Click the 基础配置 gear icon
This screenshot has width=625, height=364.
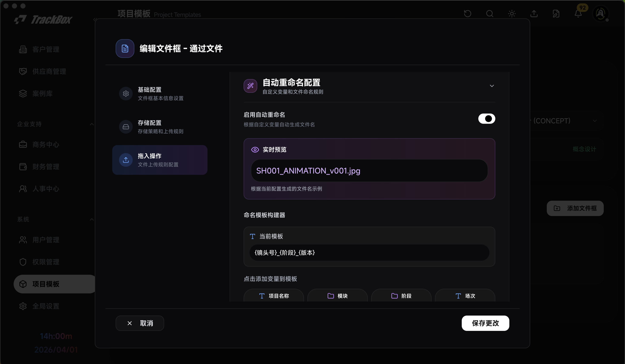point(126,94)
